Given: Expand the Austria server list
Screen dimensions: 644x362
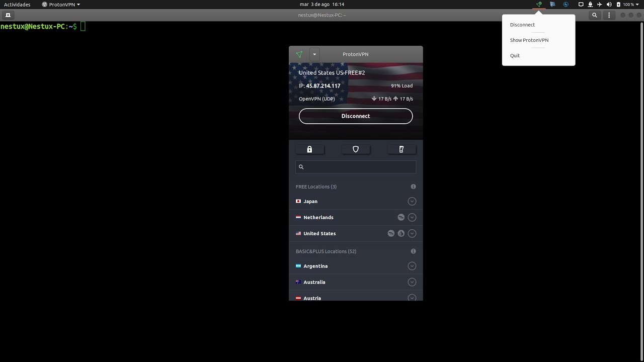Looking at the screenshot, I should pos(412,298).
